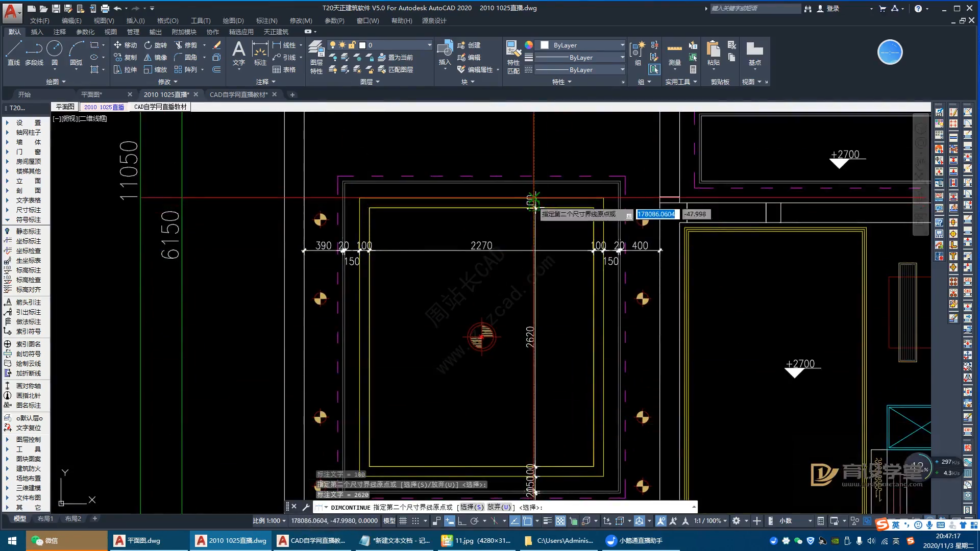Screen dimensions: 980x551
Task: Click the 文字 text tool
Action: click(238, 53)
